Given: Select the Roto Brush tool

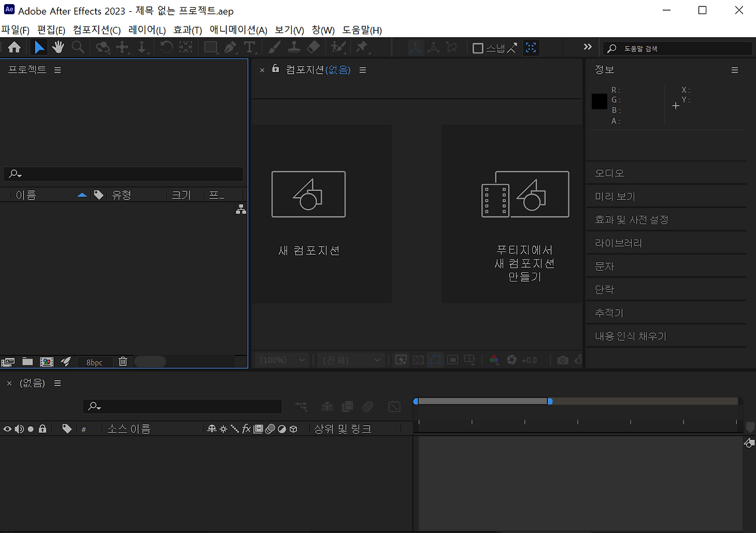Looking at the screenshot, I should (337, 47).
